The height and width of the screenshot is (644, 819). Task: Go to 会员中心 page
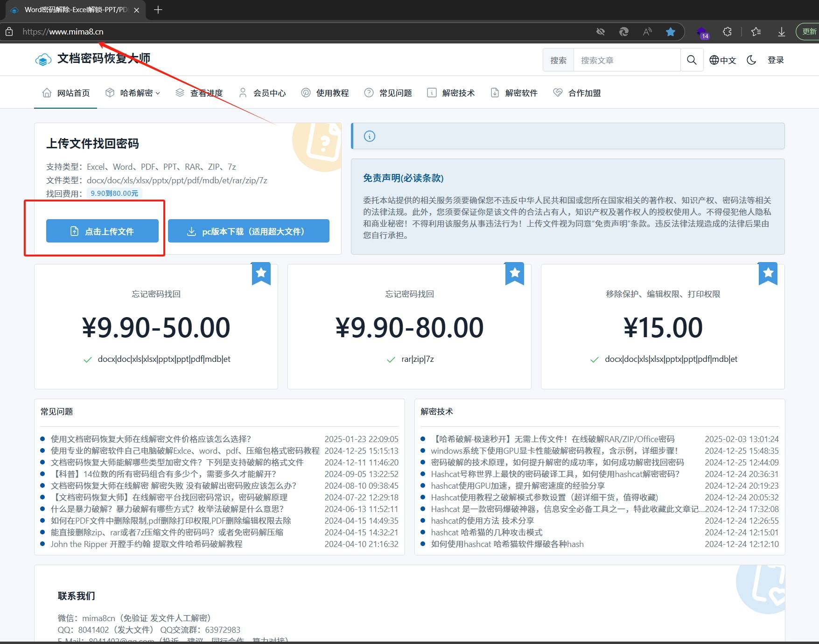point(262,93)
